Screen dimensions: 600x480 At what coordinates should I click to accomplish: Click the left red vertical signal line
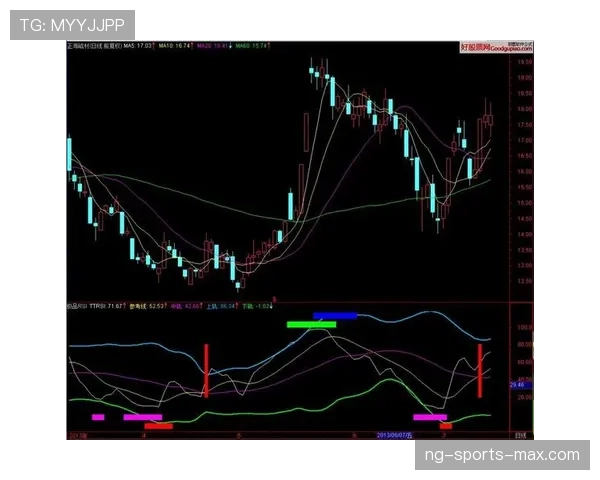(x=206, y=371)
